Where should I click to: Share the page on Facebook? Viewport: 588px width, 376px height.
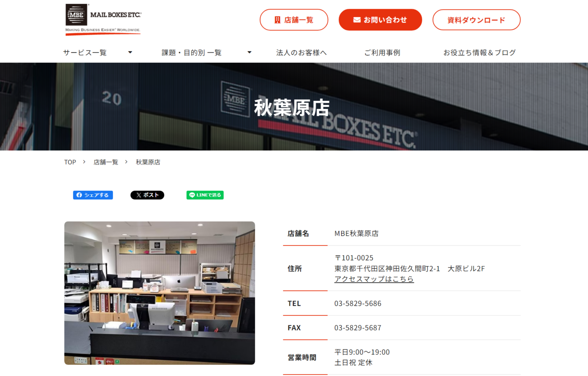[x=93, y=195]
